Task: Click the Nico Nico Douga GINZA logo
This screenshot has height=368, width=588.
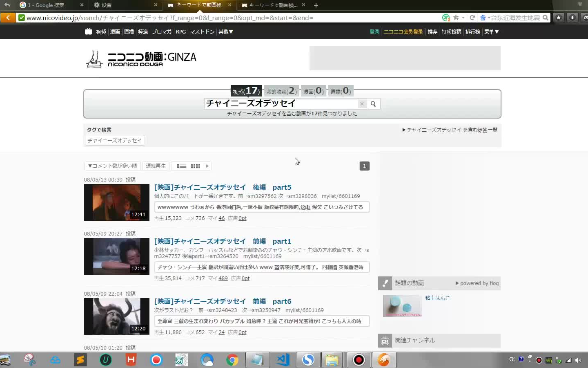Action: click(141, 59)
